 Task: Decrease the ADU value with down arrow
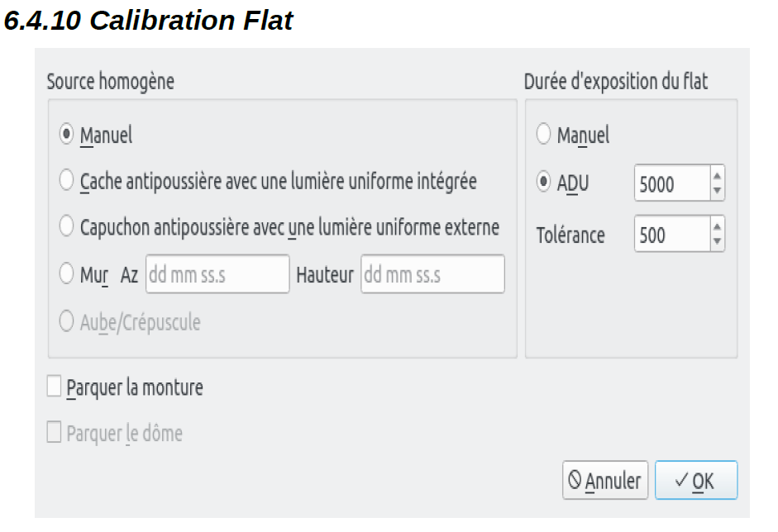717,192
